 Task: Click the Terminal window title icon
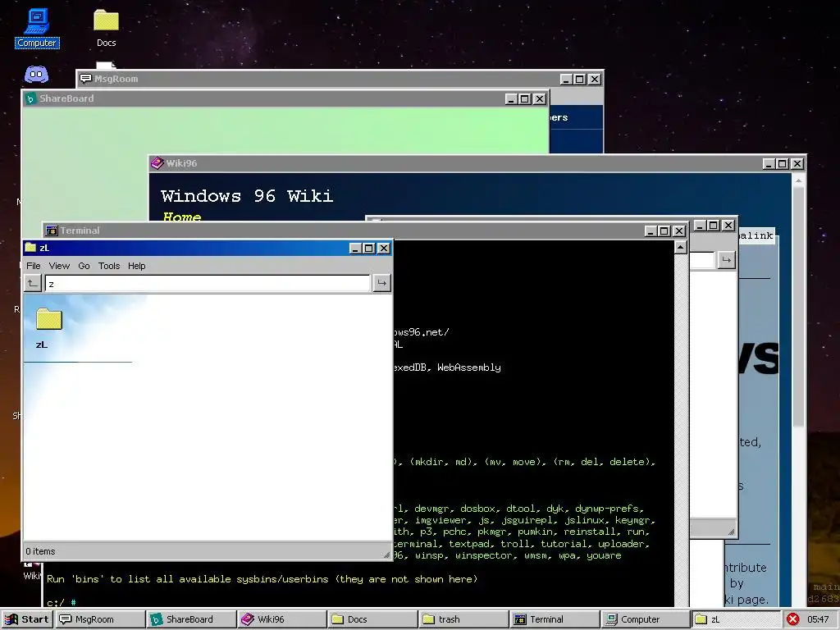pos(52,231)
